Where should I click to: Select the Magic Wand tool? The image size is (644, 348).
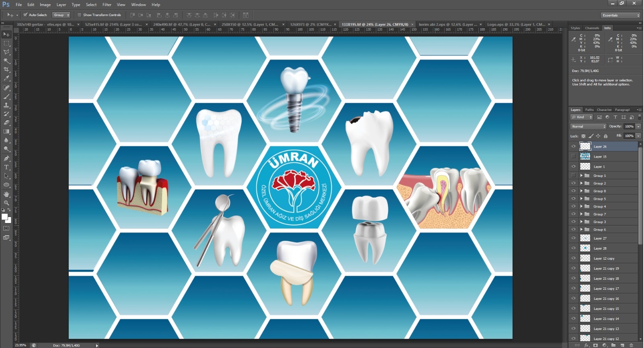[x=6, y=61]
